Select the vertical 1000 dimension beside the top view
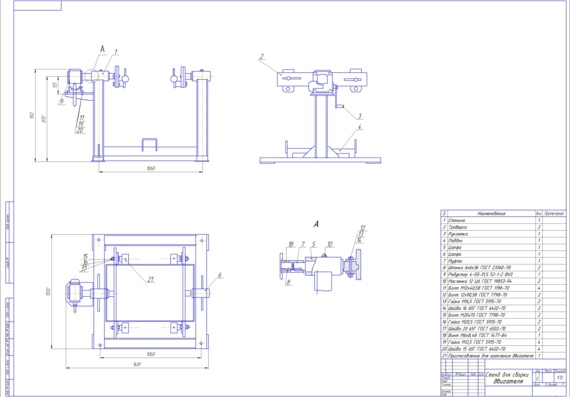 48,292
